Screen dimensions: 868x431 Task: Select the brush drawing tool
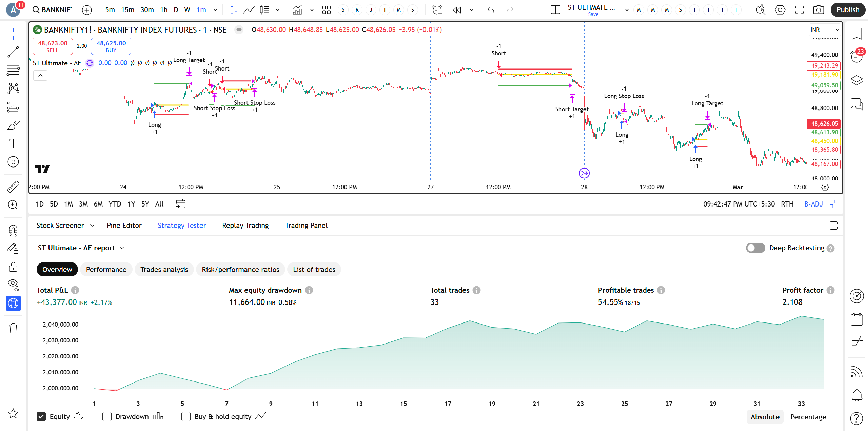point(13,125)
